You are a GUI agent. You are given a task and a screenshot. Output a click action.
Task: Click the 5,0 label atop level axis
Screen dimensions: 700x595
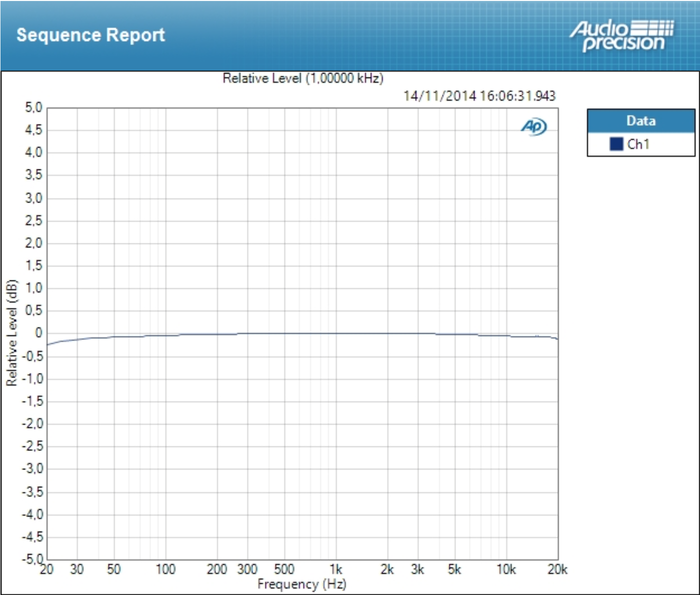pyautogui.click(x=34, y=107)
